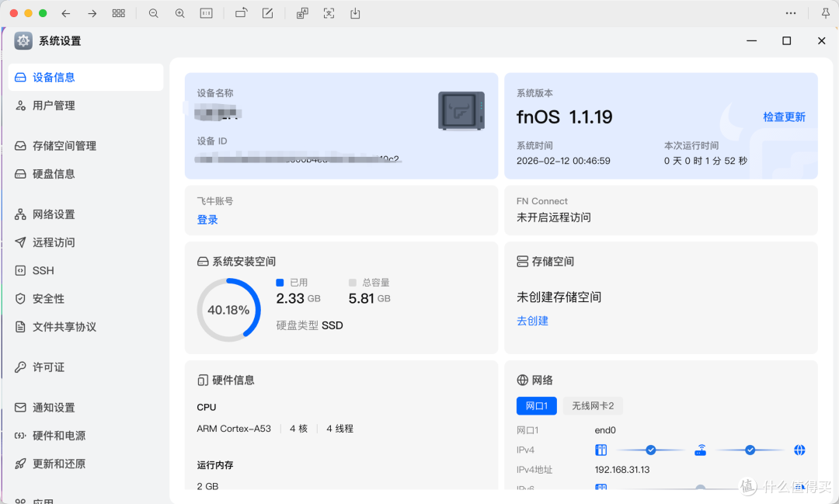Click the actual size 1:1 toolbar icon
Screen dimensions: 839x504
[x=206, y=13]
